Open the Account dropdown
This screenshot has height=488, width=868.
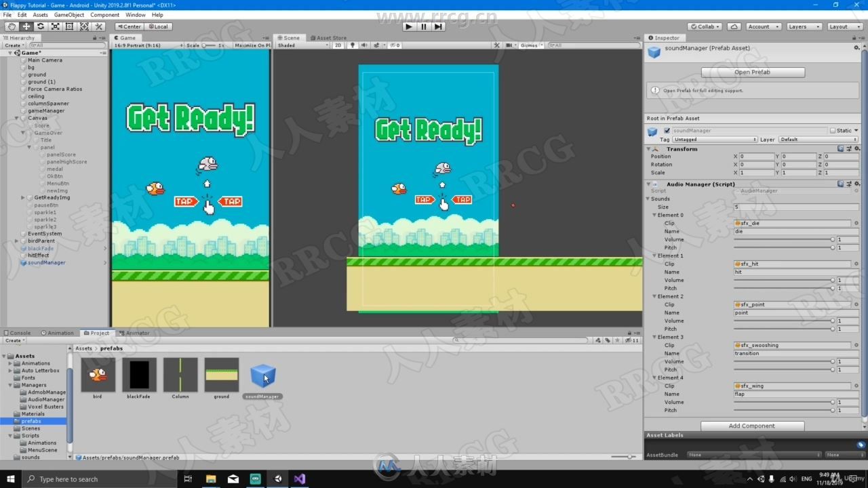763,26
